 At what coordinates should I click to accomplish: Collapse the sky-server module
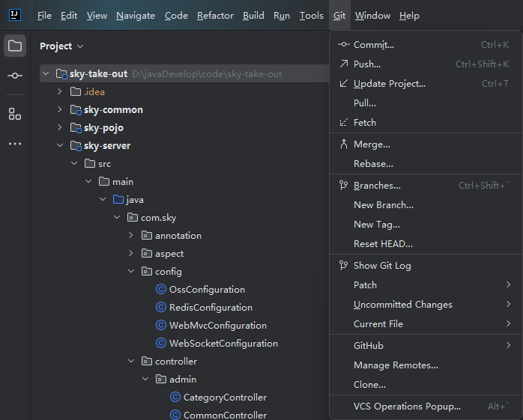[x=60, y=145]
